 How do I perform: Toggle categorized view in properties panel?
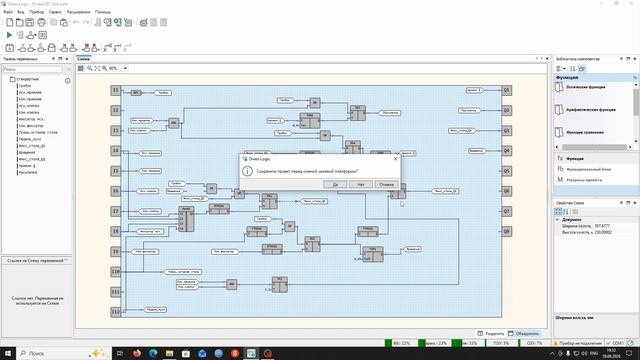tap(558, 211)
